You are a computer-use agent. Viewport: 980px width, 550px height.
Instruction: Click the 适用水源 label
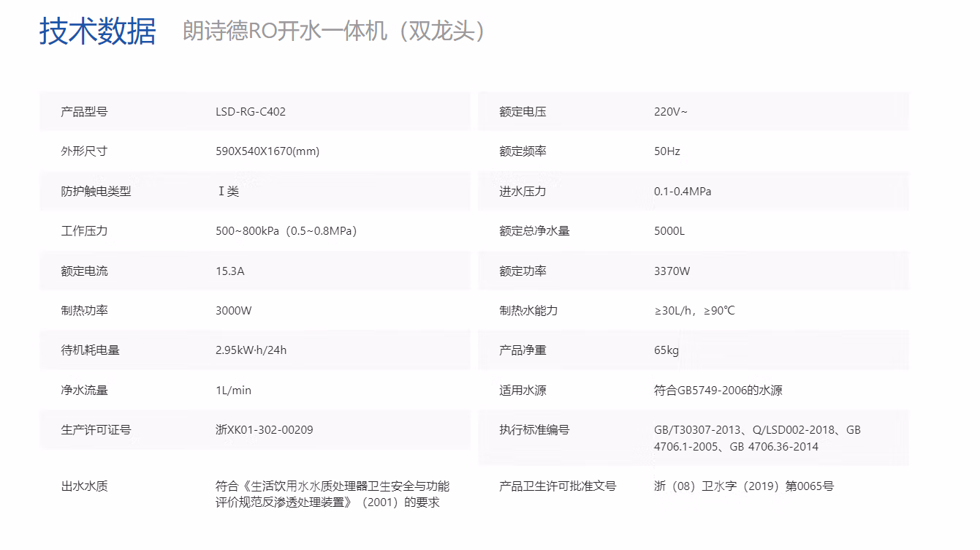[x=523, y=391]
